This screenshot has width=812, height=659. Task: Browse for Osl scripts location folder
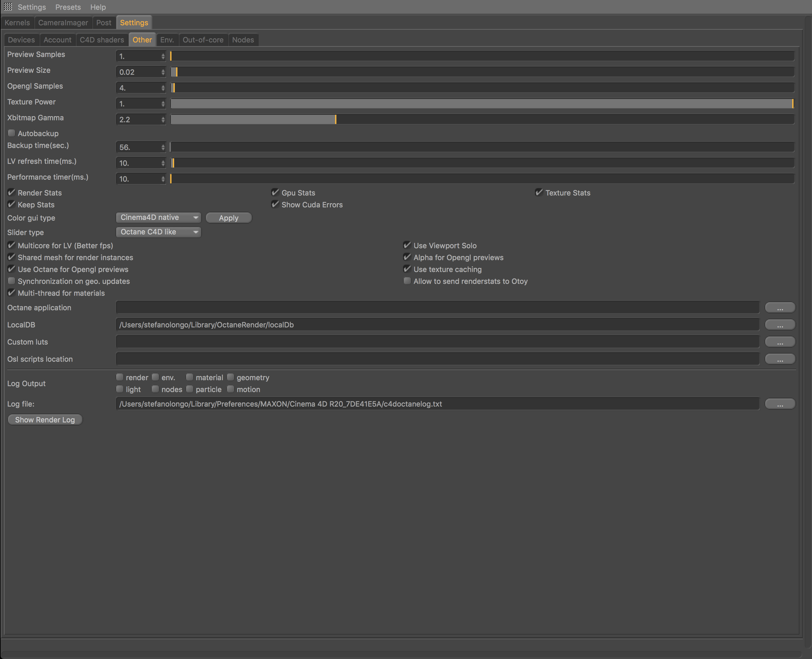tap(780, 359)
